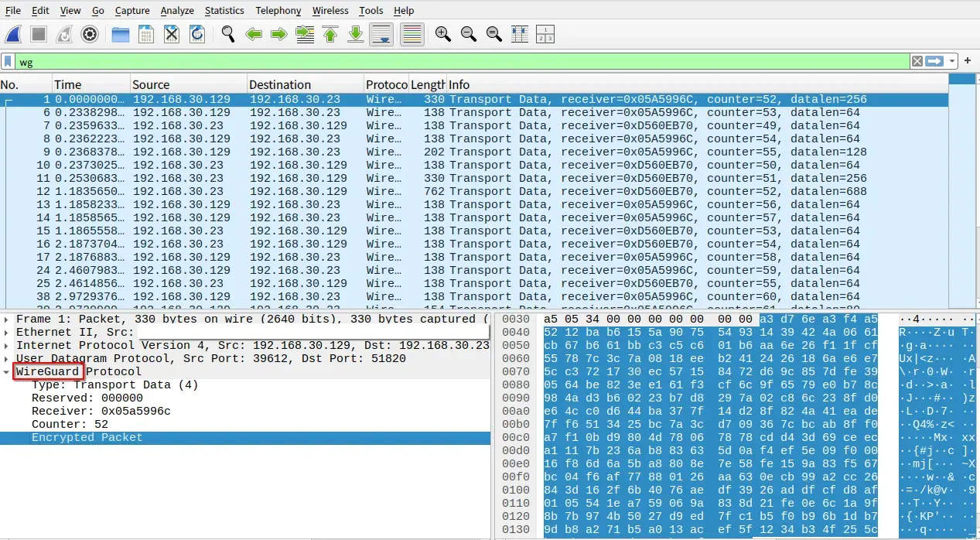This screenshot has height=540, width=980.
Task: Go to specified packet icon
Action: pyautogui.click(x=305, y=34)
